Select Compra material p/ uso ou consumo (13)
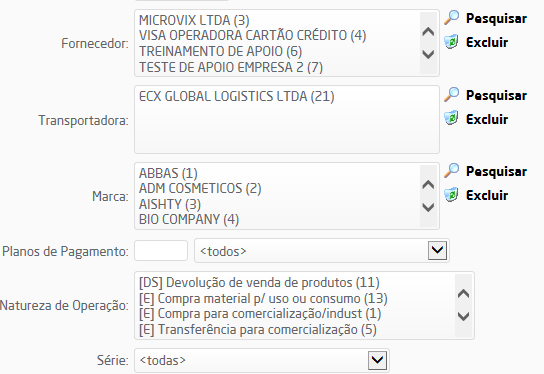544x374 pixels. [x=263, y=298]
